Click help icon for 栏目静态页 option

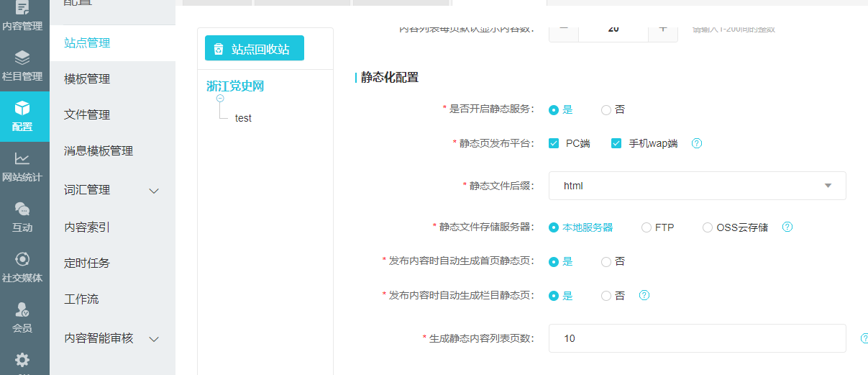(x=644, y=295)
